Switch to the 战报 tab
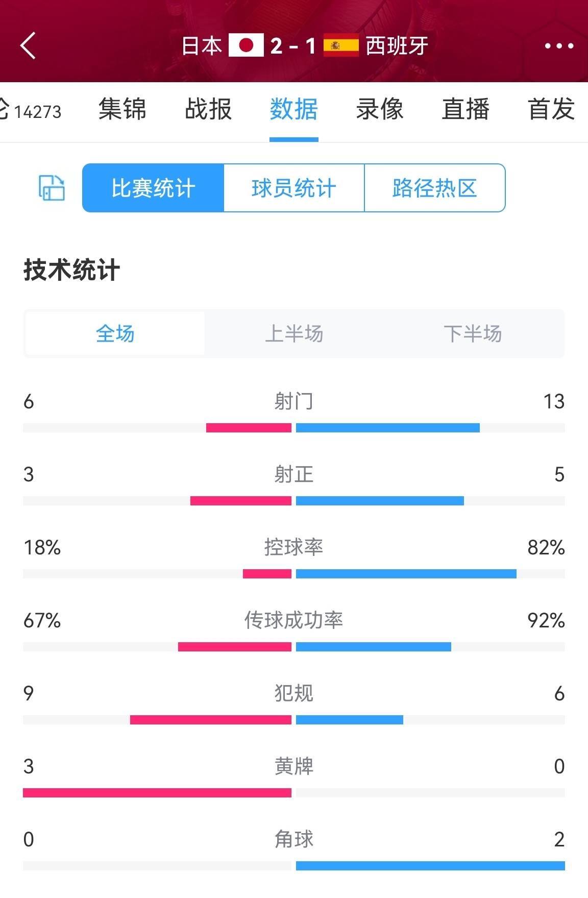This screenshot has width=588, height=898. click(x=208, y=109)
